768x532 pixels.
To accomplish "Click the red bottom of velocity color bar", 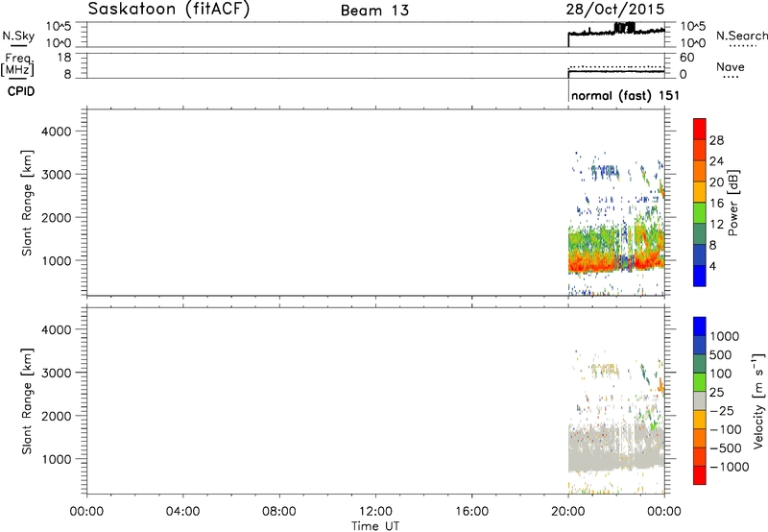I will click(700, 475).
